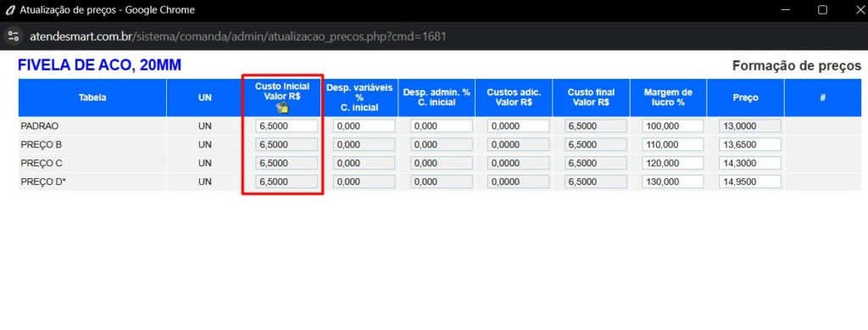The image size is (868, 330).
Task: Select Custo final field in PREÇO B row
Action: pyautogui.click(x=596, y=144)
